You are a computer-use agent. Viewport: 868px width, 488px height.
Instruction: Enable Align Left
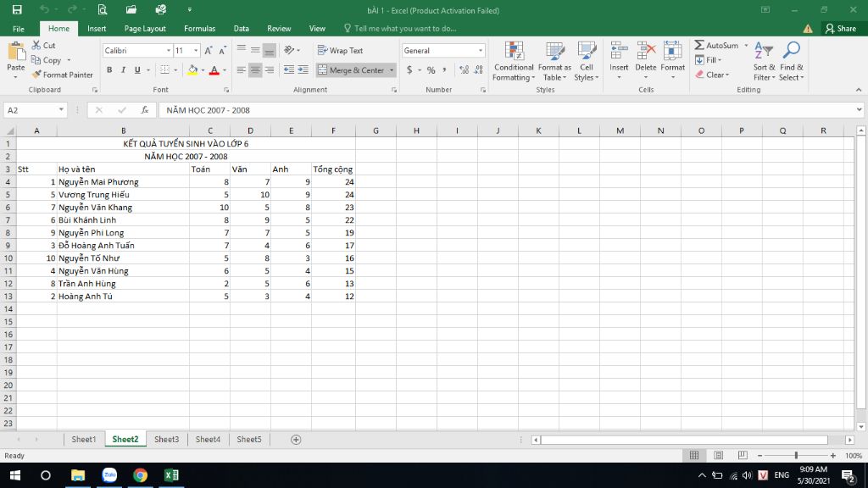(x=242, y=70)
